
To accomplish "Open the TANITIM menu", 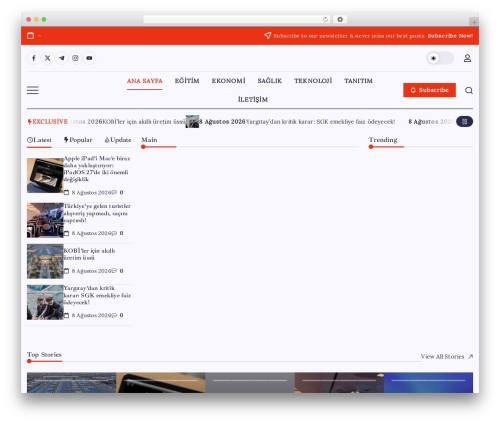I will pyautogui.click(x=358, y=81).
